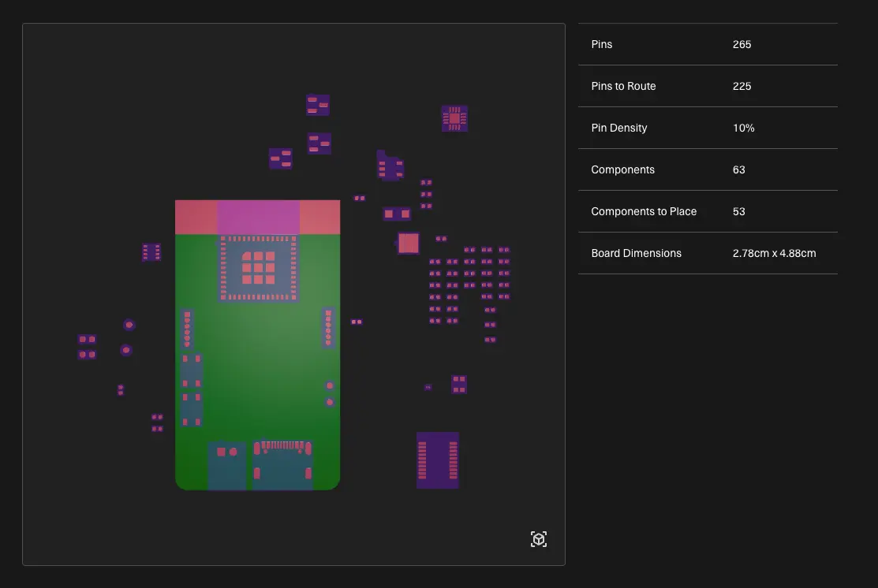The width and height of the screenshot is (878, 588).
Task: Click the 63 components value
Action: click(x=738, y=169)
